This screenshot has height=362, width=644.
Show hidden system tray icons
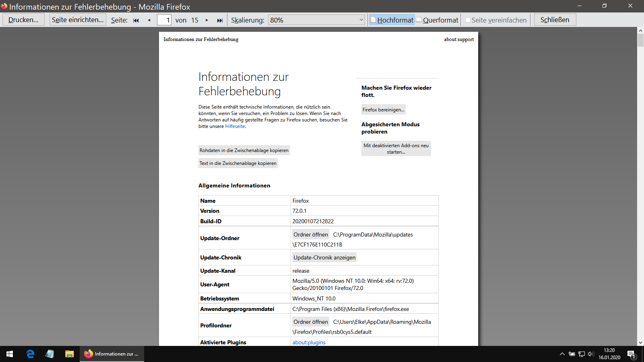click(x=562, y=354)
